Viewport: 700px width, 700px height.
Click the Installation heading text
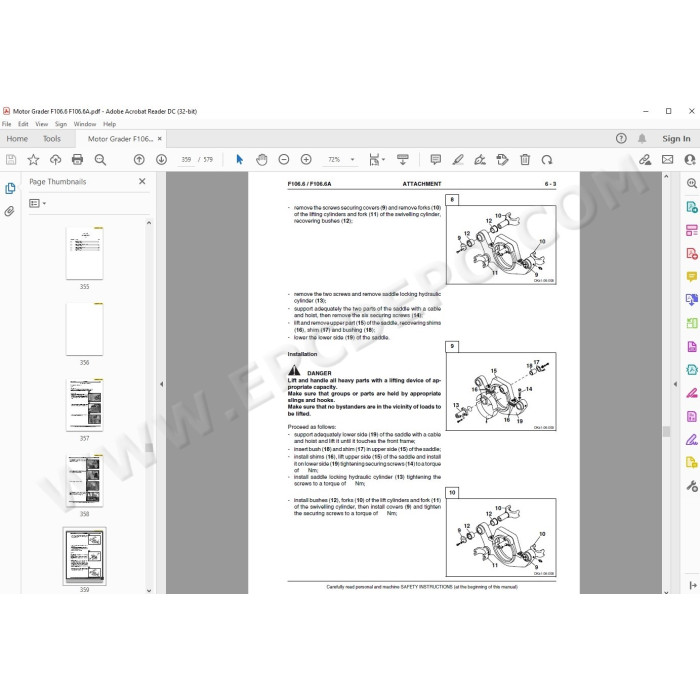tap(302, 354)
